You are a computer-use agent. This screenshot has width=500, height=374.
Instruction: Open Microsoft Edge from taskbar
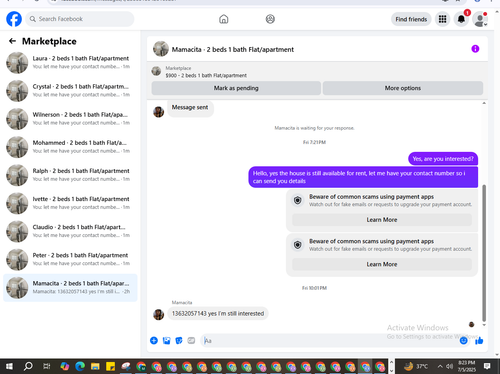tap(80, 367)
